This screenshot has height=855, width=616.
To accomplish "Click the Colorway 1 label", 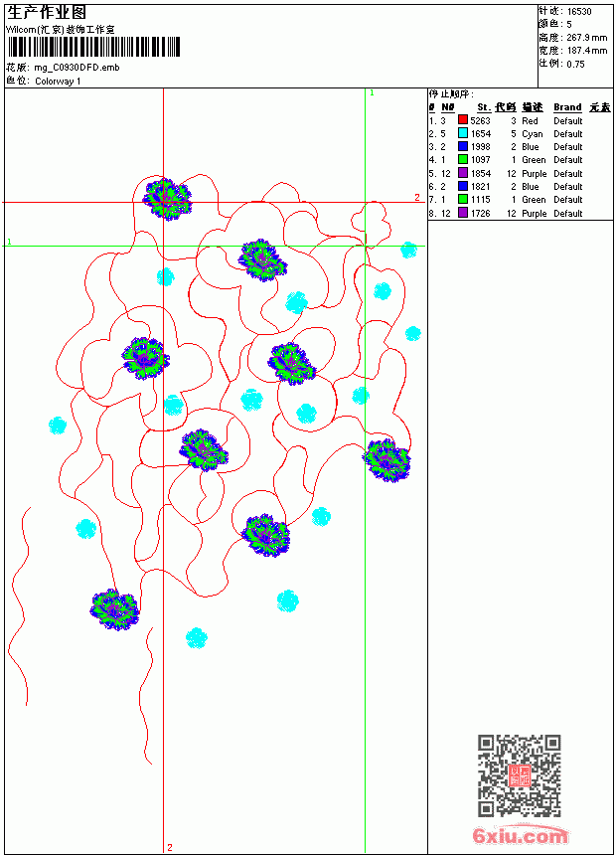I will point(58,82).
